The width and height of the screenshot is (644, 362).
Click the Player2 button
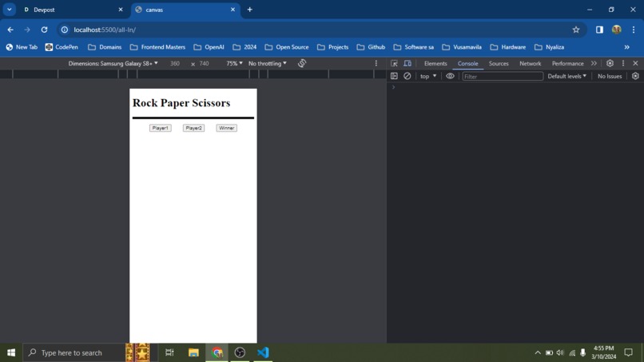click(x=193, y=128)
